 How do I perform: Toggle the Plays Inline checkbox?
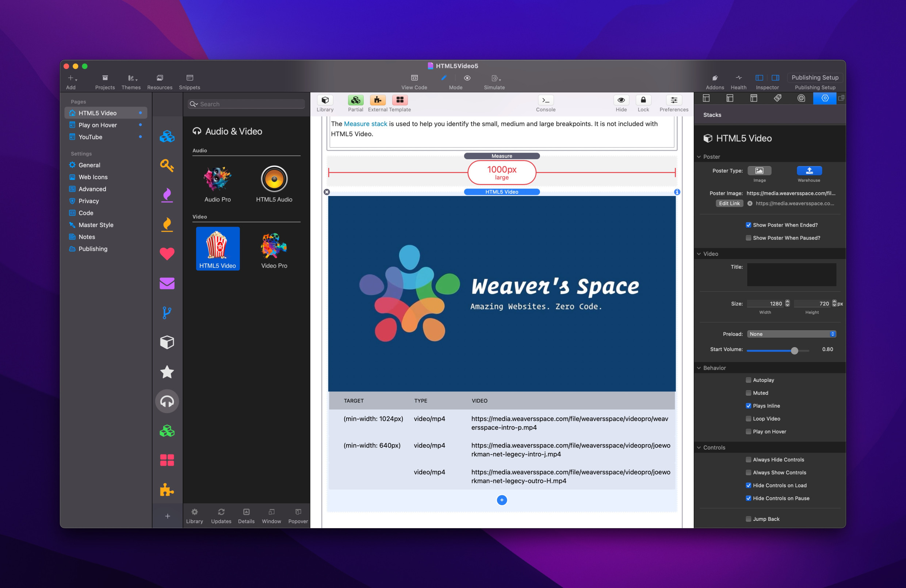(x=748, y=406)
